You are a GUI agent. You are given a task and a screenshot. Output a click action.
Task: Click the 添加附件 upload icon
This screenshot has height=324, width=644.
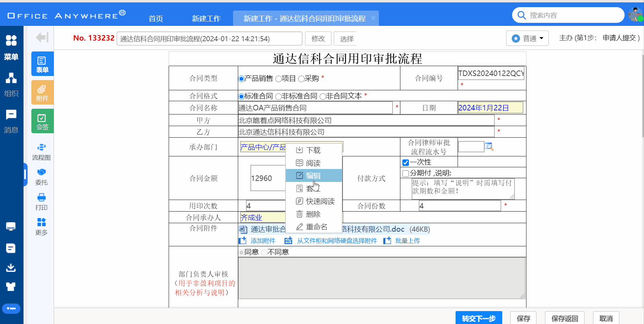pyautogui.click(x=243, y=241)
